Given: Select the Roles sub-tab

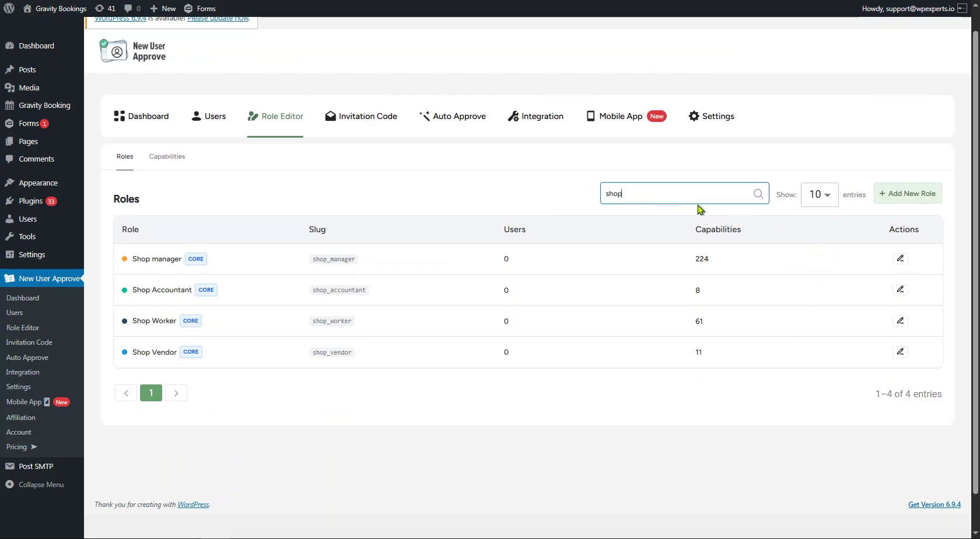Looking at the screenshot, I should click(x=125, y=156).
